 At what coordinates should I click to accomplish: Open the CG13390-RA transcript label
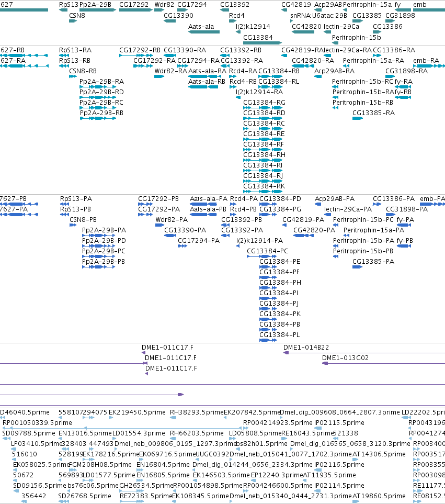coord(185,50)
